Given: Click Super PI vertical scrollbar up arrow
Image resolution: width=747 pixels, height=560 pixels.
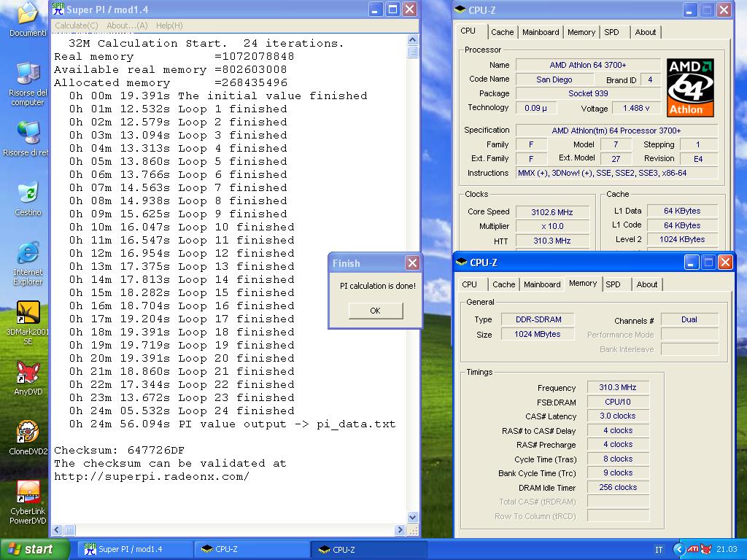Looking at the screenshot, I should tap(413, 40).
